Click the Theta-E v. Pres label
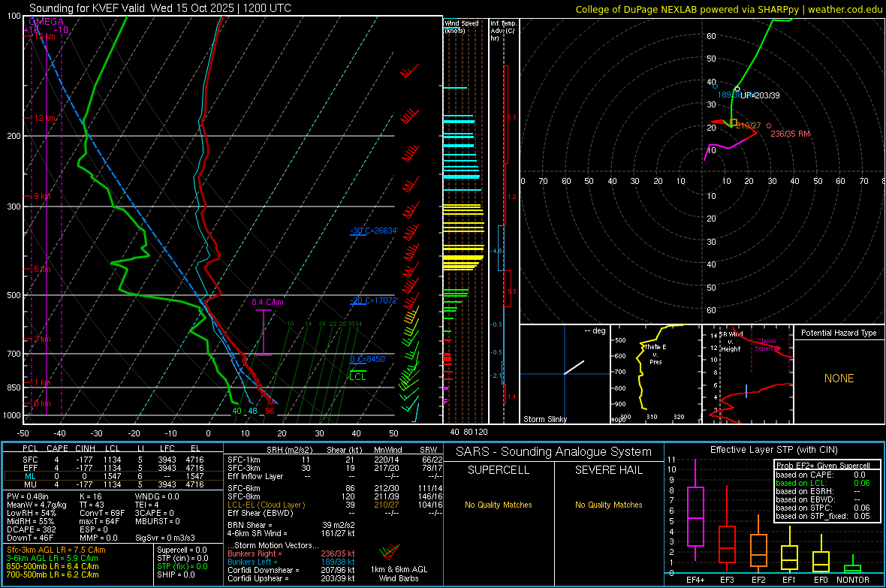The height and width of the screenshot is (588, 886). point(655,354)
